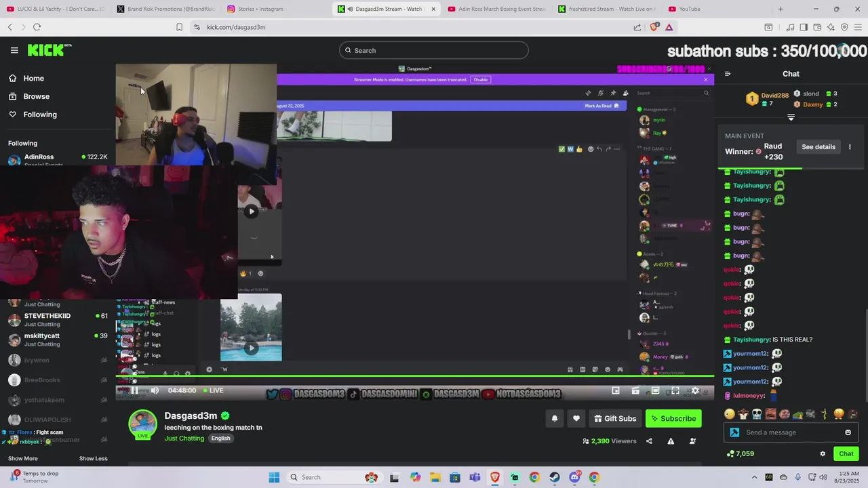This screenshot has width=868, height=488.
Task: Pause the live stream
Action: click(134, 390)
